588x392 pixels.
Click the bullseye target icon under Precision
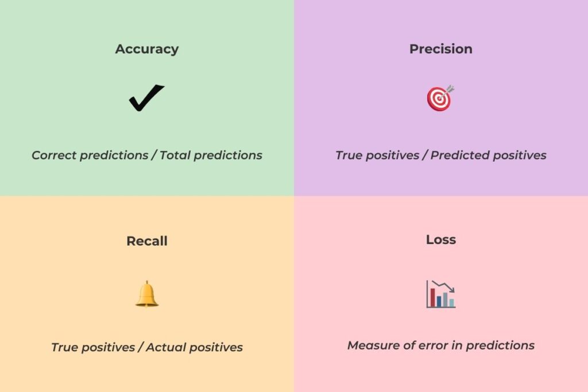coord(440,98)
